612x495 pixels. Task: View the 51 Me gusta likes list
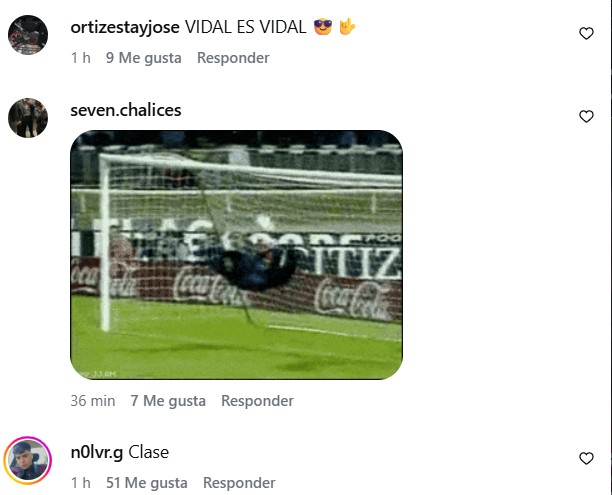click(147, 483)
